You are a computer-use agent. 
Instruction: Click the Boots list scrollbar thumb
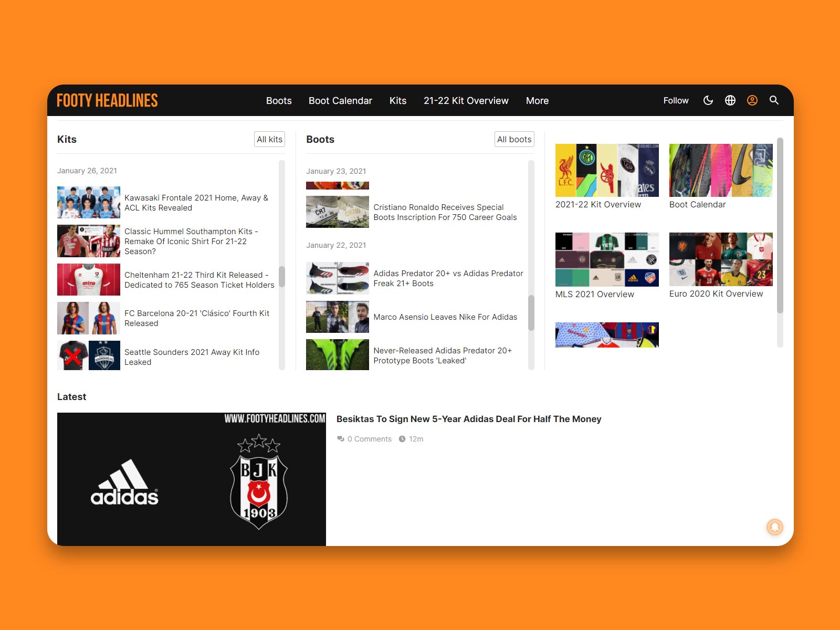coord(531,313)
